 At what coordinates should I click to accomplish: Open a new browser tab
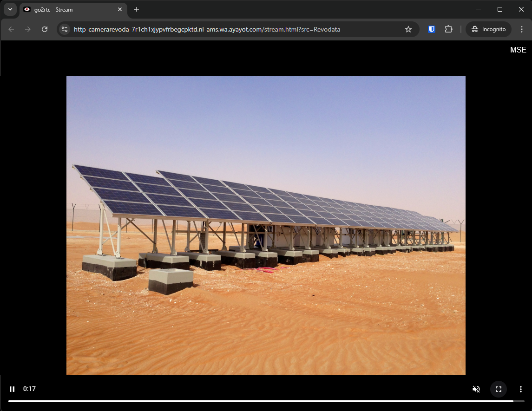(x=137, y=9)
